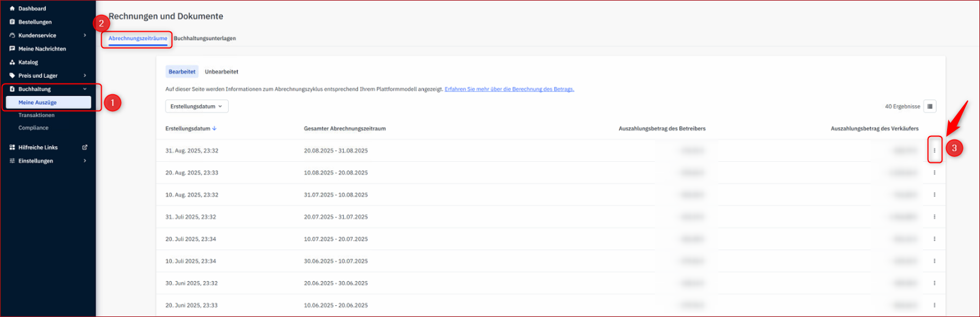The height and width of the screenshot is (317, 980).
Task: Expand the Kundenservice submenu chevron
Action: coord(85,36)
